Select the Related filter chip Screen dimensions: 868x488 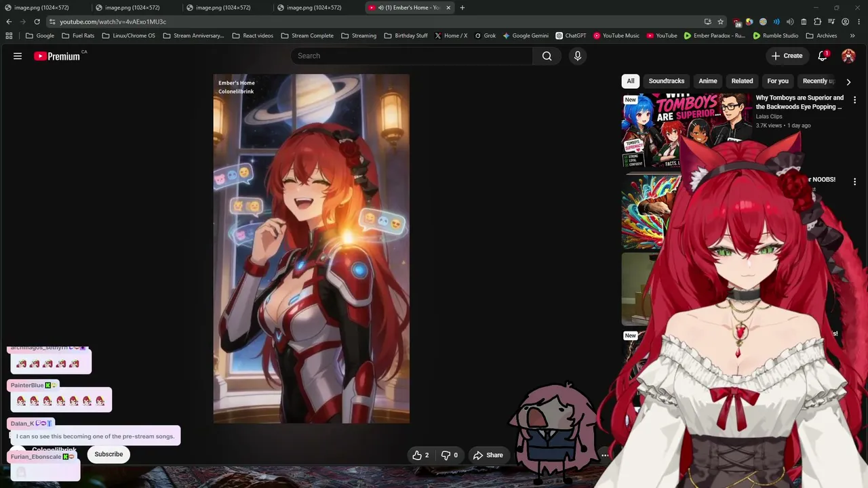click(x=743, y=81)
